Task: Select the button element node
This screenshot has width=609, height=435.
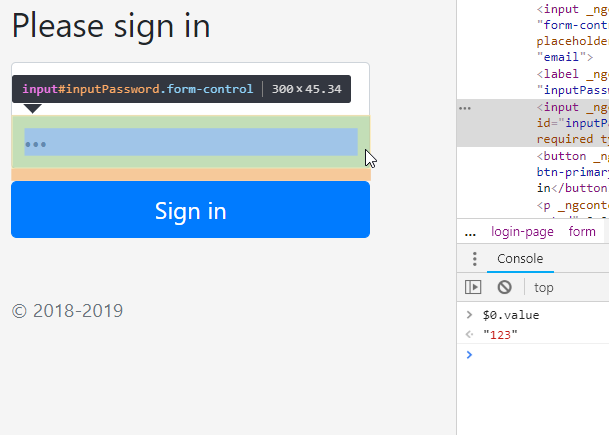Action: [x=572, y=172]
